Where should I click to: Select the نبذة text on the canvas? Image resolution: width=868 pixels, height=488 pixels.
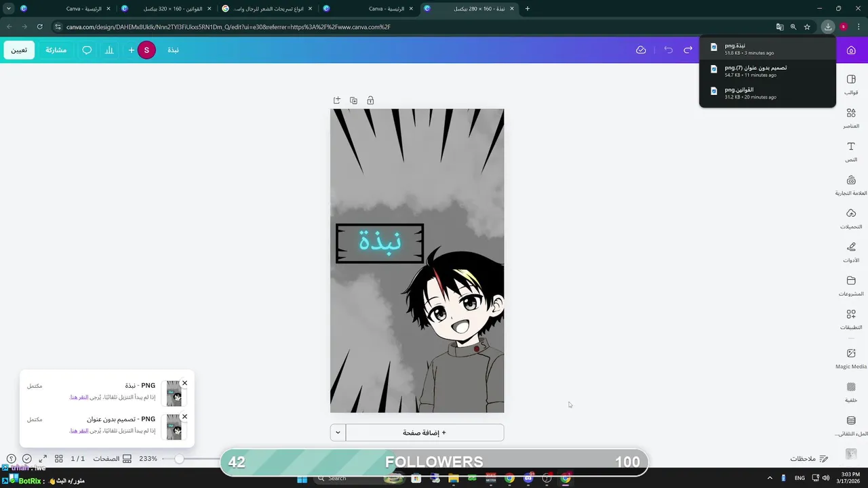pos(380,242)
